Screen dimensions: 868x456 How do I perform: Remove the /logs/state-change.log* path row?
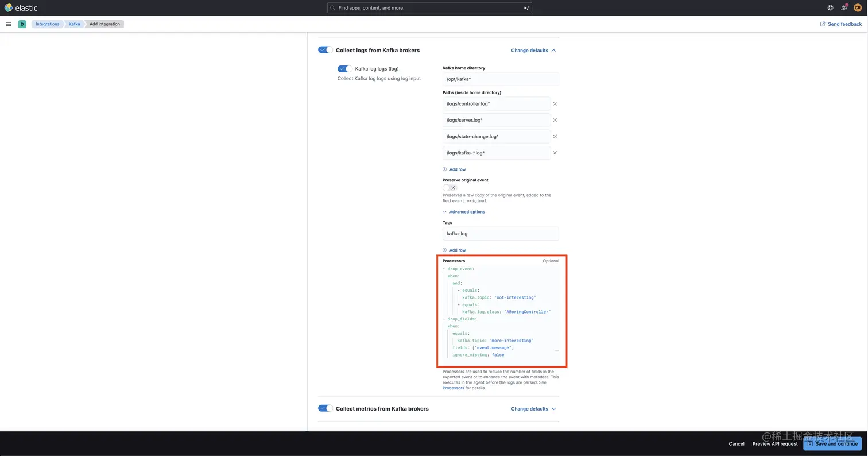[555, 137]
